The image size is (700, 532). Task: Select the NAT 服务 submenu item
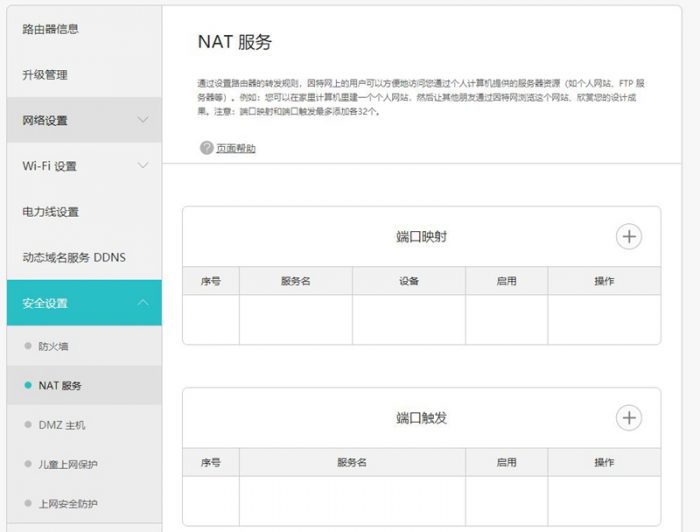(x=60, y=385)
